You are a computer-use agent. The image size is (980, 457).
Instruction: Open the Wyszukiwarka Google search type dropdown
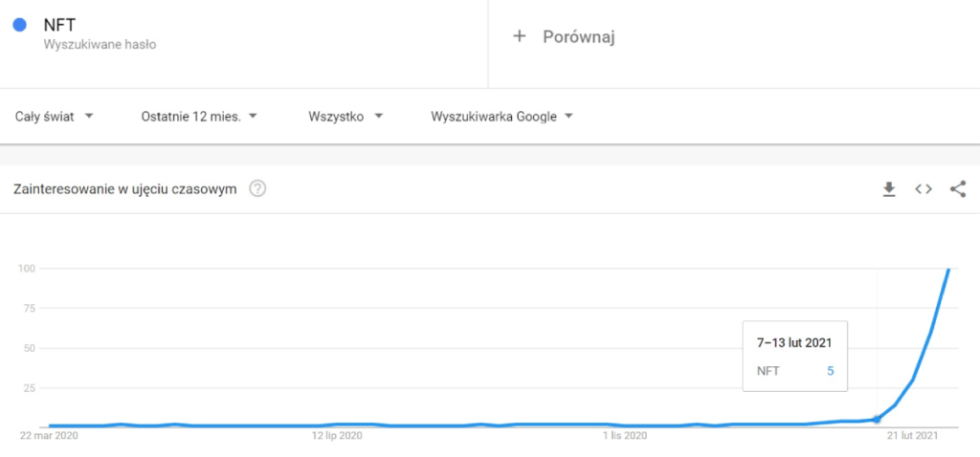point(501,116)
